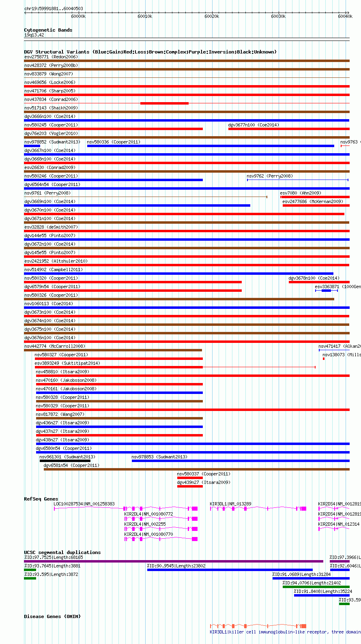Select the dgv76e203 (Vogler2010) label

[x=51, y=133]
